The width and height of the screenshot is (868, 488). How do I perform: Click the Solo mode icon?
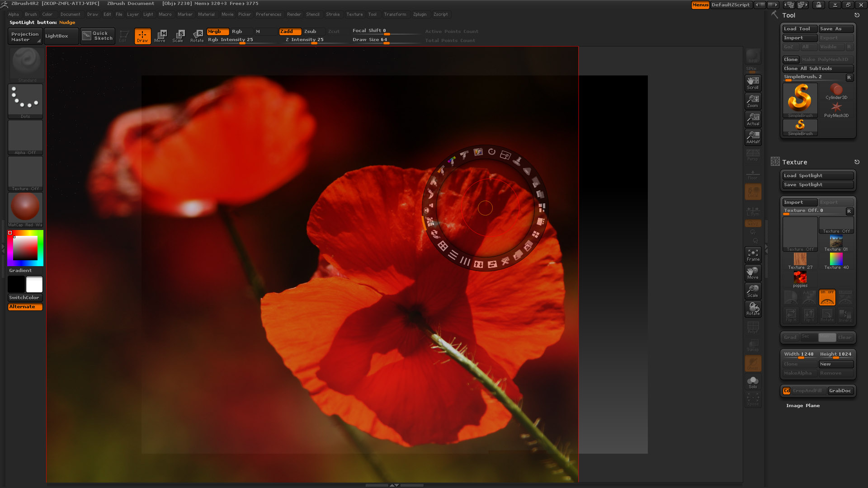pyautogui.click(x=753, y=382)
